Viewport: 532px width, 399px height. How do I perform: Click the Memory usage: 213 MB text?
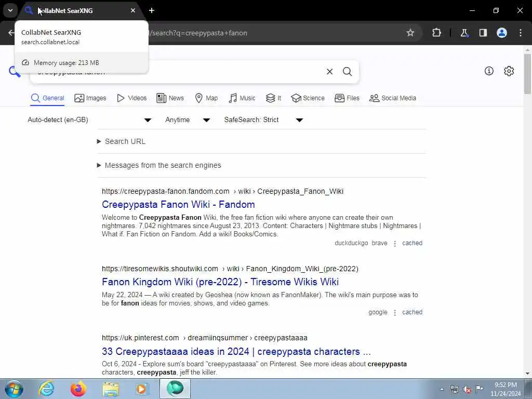(x=66, y=63)
